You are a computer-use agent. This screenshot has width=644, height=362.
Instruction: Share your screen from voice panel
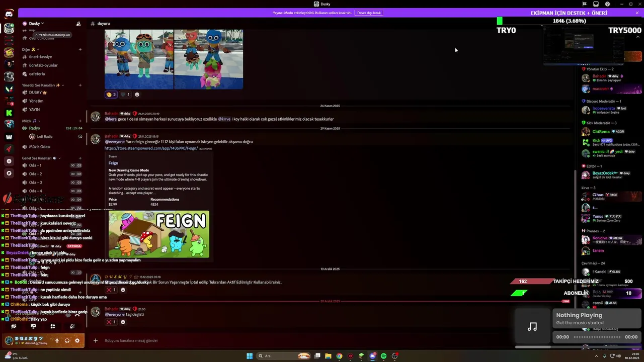33,326
